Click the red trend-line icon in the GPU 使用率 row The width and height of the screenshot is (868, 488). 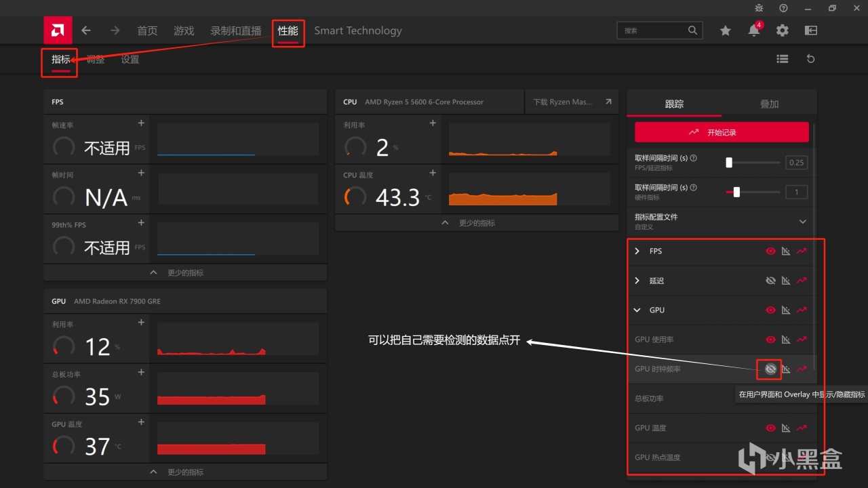pos(802,340)
